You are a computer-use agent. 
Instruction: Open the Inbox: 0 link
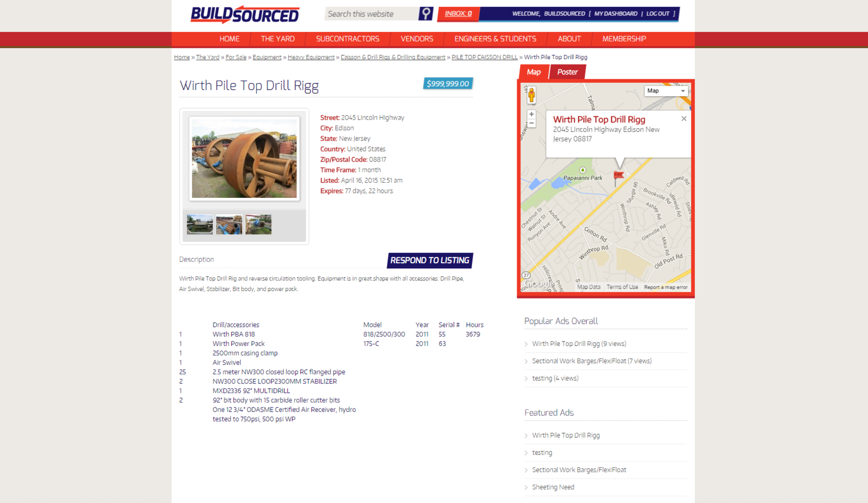coord(458,13)
